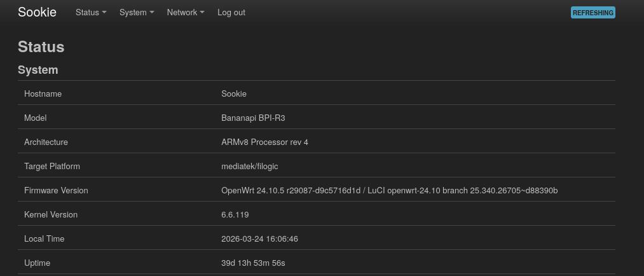
Task: Click the System section heading
Action: tap(38, 70)
